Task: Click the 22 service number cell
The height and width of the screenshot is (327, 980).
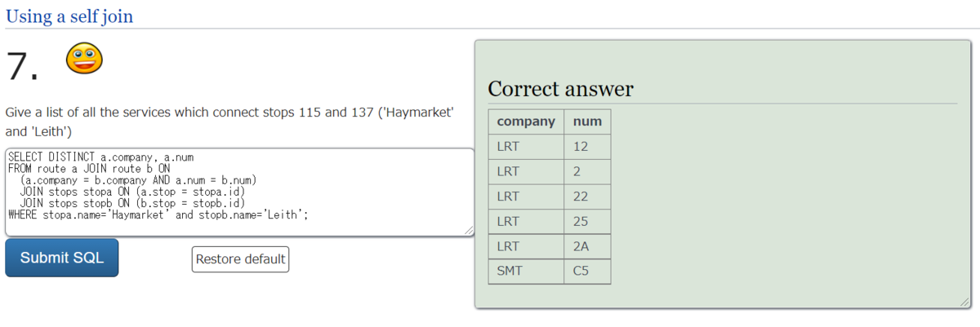Action: (x=587, y=197)
